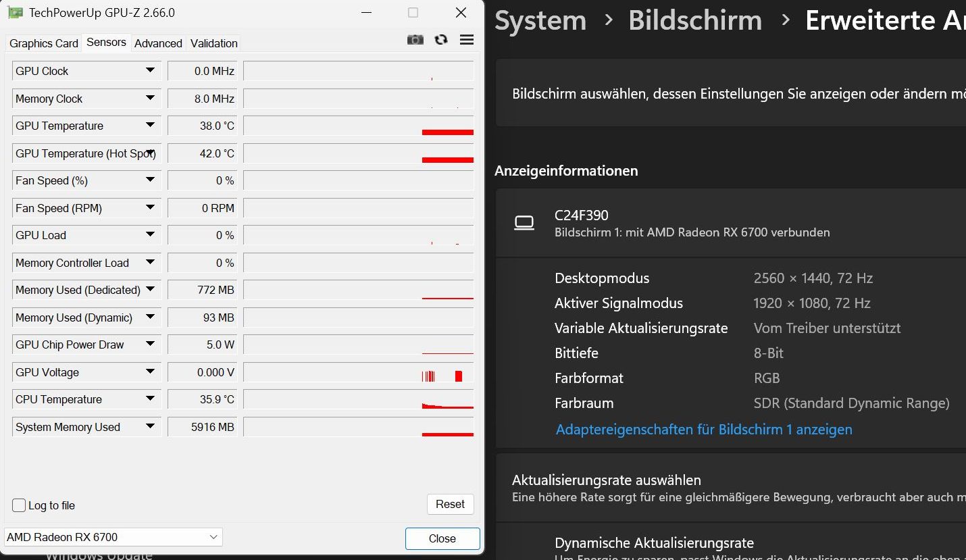
Task: Open the CPU Temperature sensor dropdown
Action: click(150, 399)
